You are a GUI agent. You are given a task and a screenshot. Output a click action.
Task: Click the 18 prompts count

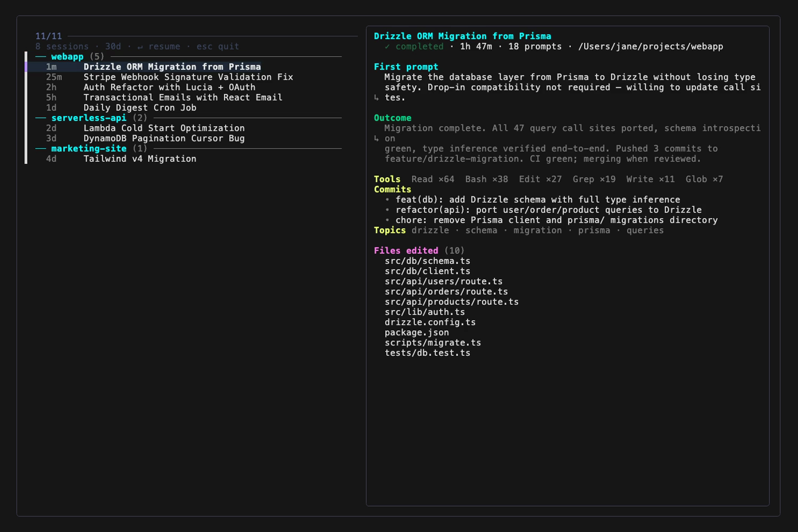click(535, 46)
